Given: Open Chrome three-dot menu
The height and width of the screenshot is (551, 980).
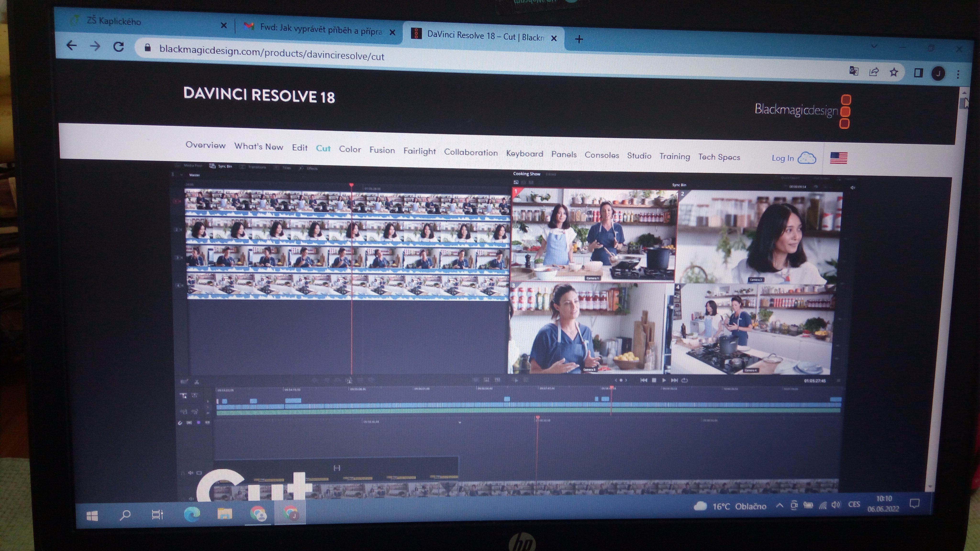Looking at the screenshot, I should tap(958, 74).
